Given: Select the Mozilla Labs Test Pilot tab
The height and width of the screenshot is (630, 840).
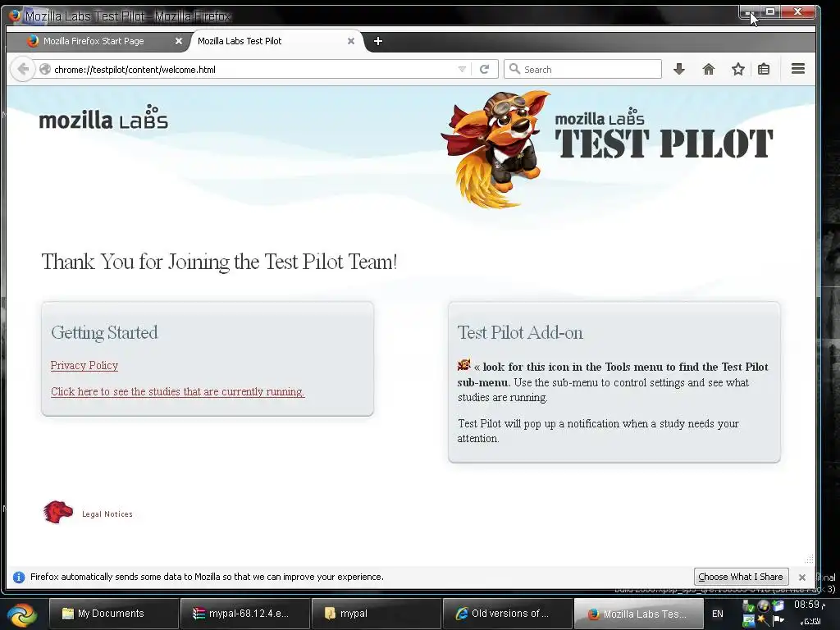Looking at the screenshot, I should click(276, 41).
